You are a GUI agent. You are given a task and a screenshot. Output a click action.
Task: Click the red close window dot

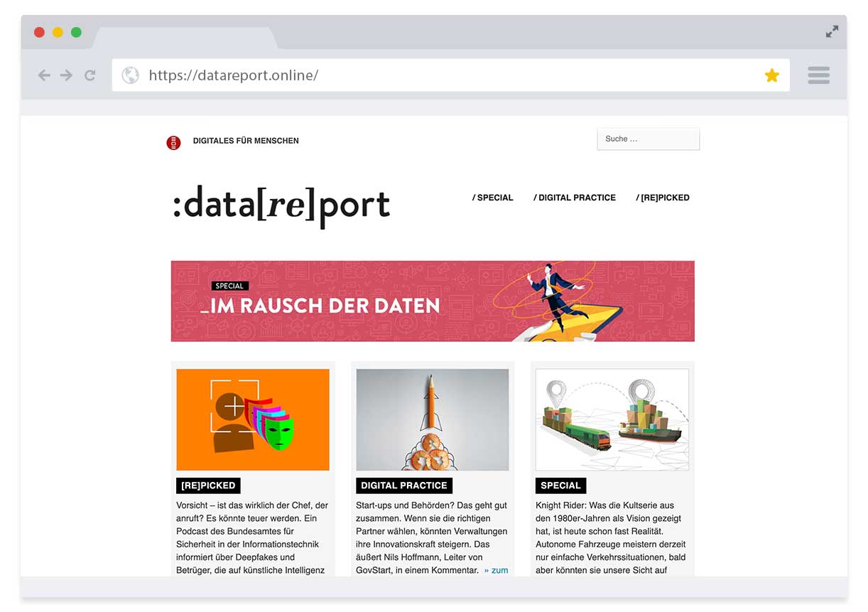[x=39, y=33]
